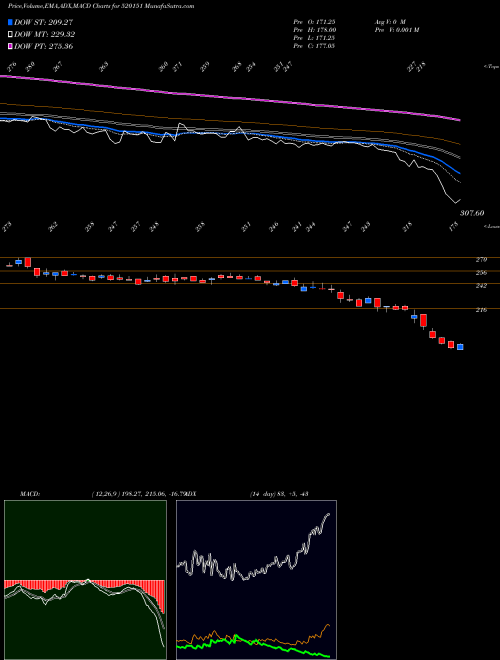
Task: Click the tall red candlestick below the 216 line
Action: tap(423, 320)
